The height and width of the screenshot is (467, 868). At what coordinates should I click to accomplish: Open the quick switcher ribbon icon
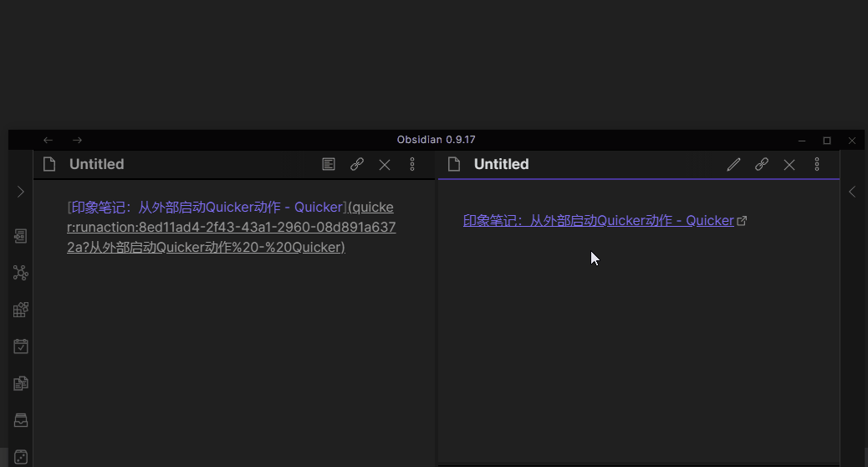point(20,236)
